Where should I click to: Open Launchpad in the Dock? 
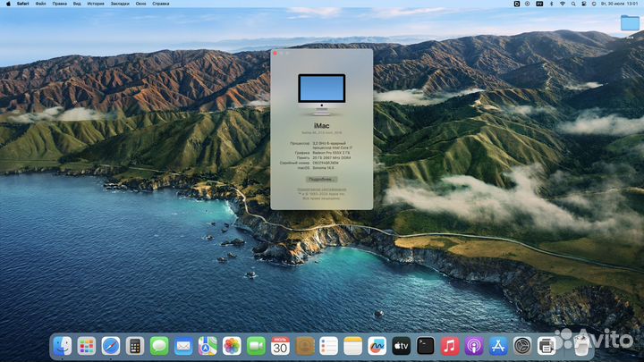tap(87, 346)
